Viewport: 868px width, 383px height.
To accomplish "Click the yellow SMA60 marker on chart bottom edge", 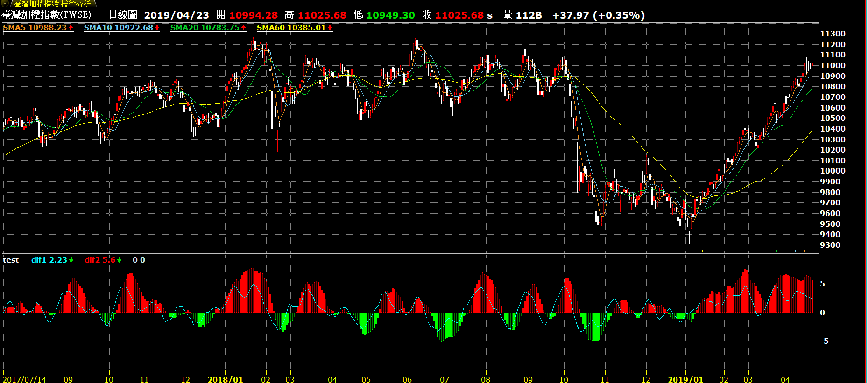I will click(702, 251).
